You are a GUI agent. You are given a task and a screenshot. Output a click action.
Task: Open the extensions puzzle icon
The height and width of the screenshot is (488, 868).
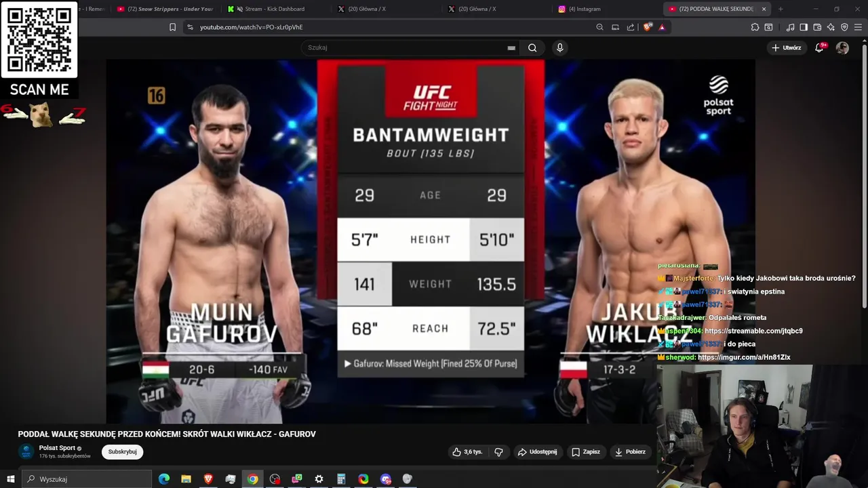[x=755, y=27]
